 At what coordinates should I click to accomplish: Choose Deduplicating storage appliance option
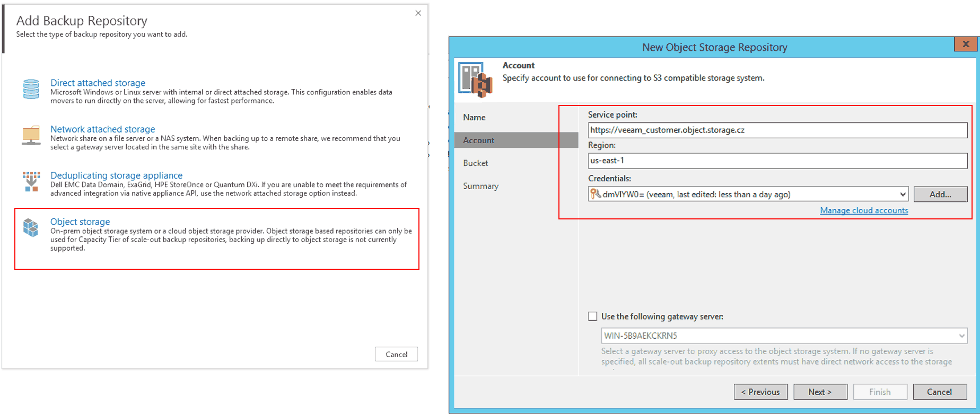click(x=116, y=175)
